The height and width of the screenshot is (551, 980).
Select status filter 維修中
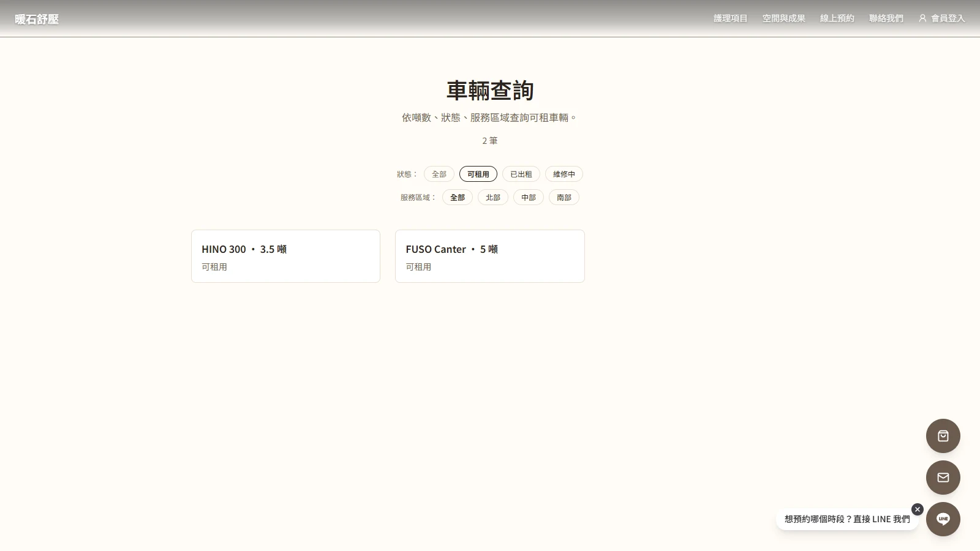(x=564, y=174)
